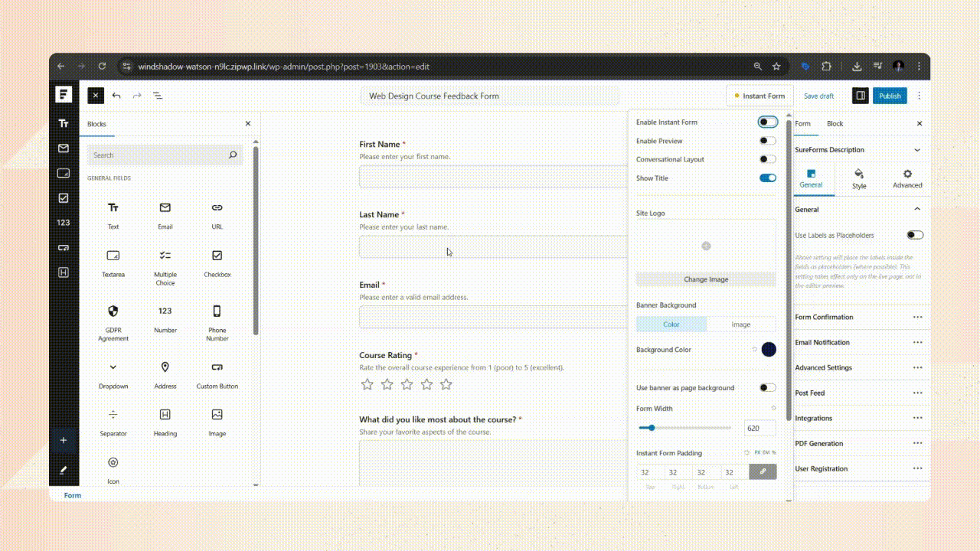Select Color for Banner Background
Viewport: 980px width, 551px height.
(671, 324)
